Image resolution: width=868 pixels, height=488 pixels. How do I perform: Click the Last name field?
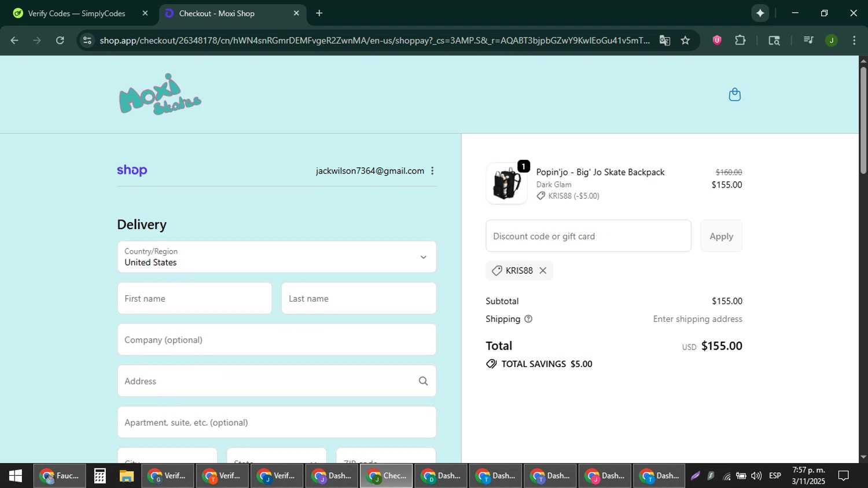[x=359, y=298]
